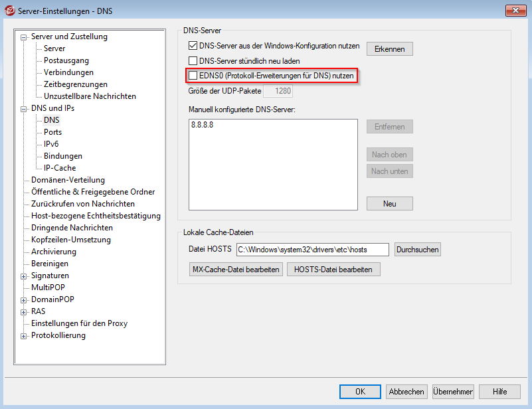532x409 pixels.
Task: Select Postausgang under Server und Zustellung
Action: [65, 60]
